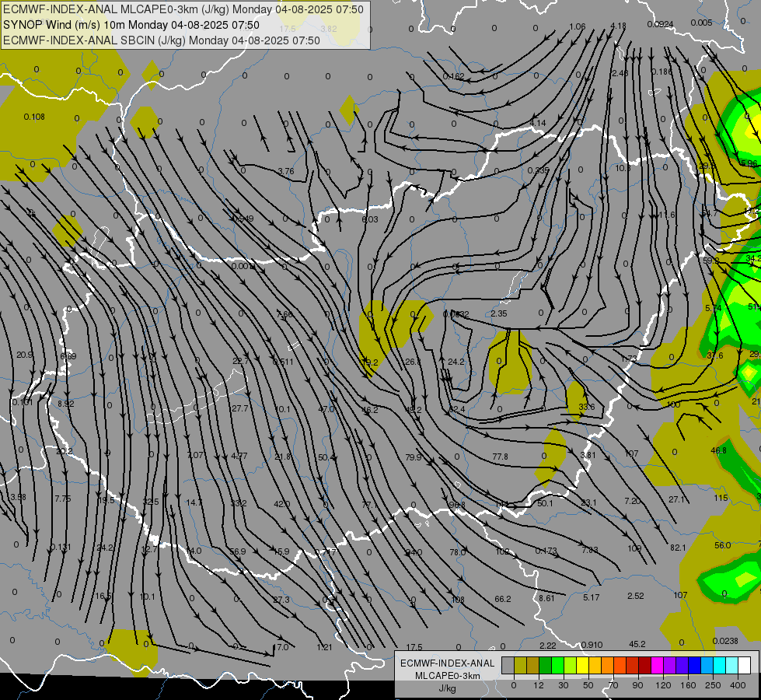Image resolution: width=761 pixels, height=700 pixels.
Task: Click the dark red legend swatch
Action: pos(645,665)
